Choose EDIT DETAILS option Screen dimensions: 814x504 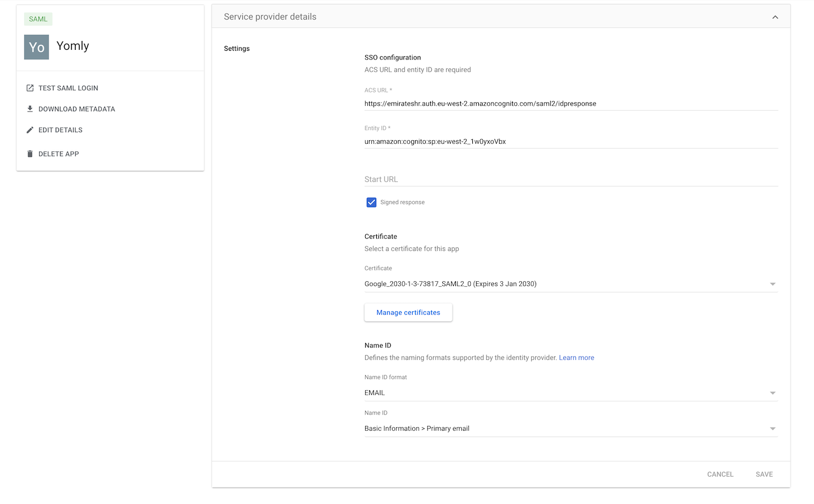click(x=61, y=130)
